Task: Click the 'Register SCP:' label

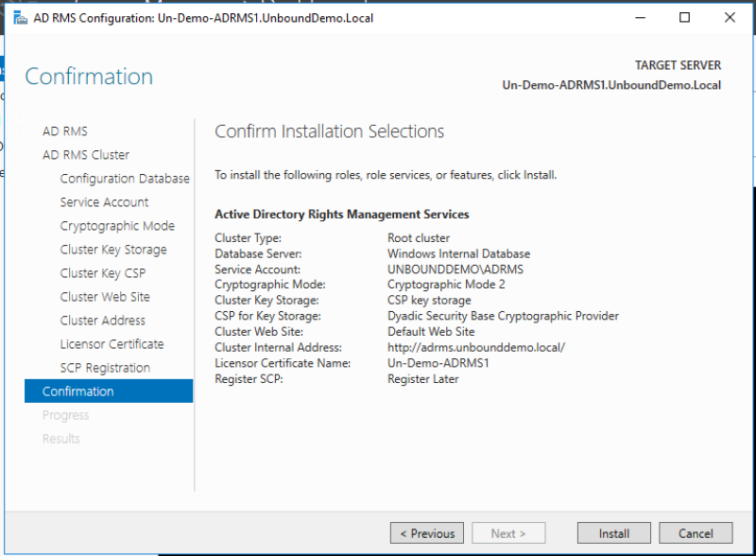Action: click(249, 379)
